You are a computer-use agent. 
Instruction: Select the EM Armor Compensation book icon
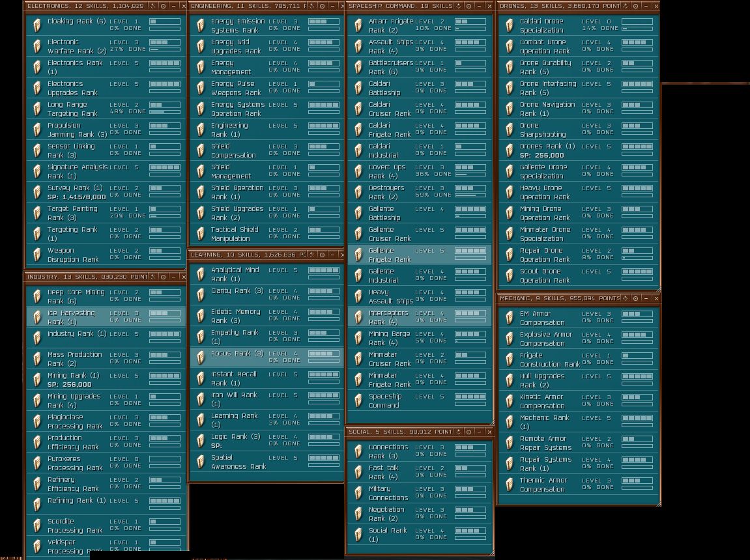pyautogui.click(x=510, y=318)
